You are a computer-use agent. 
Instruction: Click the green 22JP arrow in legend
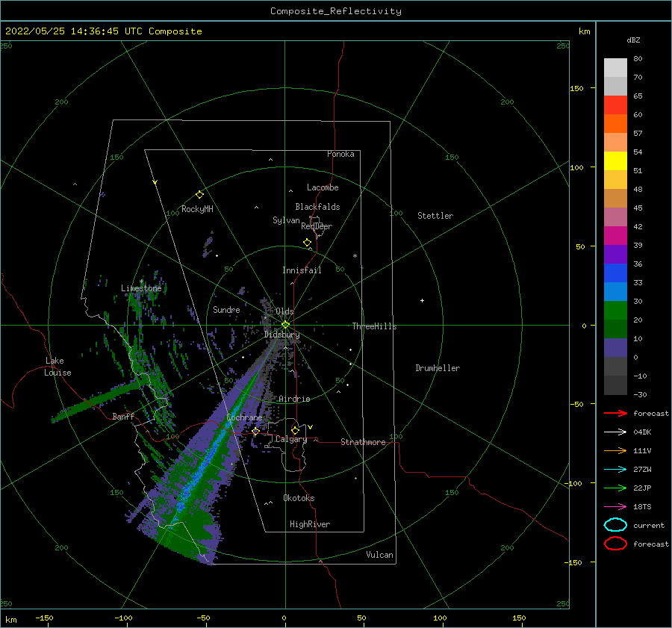[615, 488]
